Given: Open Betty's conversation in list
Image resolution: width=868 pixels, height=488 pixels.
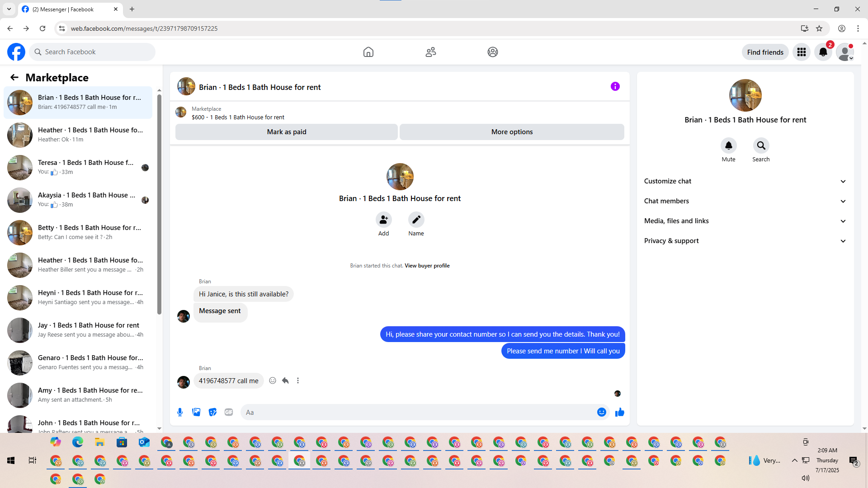Looking at the screenshot, I should point(78,233).
